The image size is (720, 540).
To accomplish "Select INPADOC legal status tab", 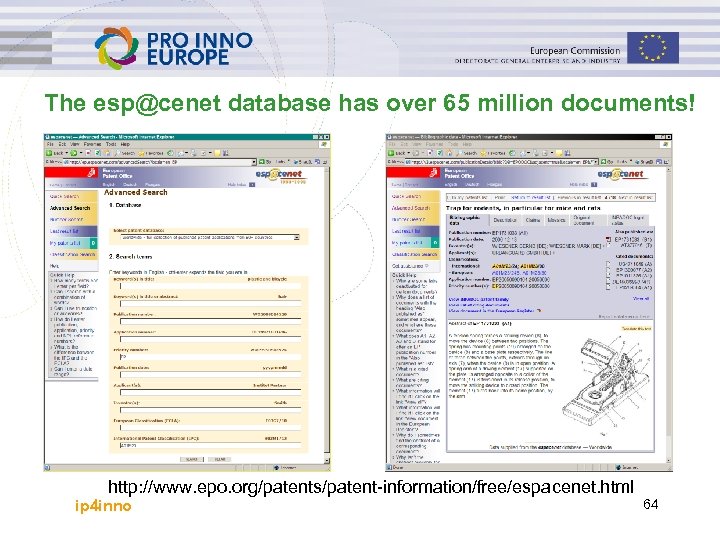I will point(628,220).
